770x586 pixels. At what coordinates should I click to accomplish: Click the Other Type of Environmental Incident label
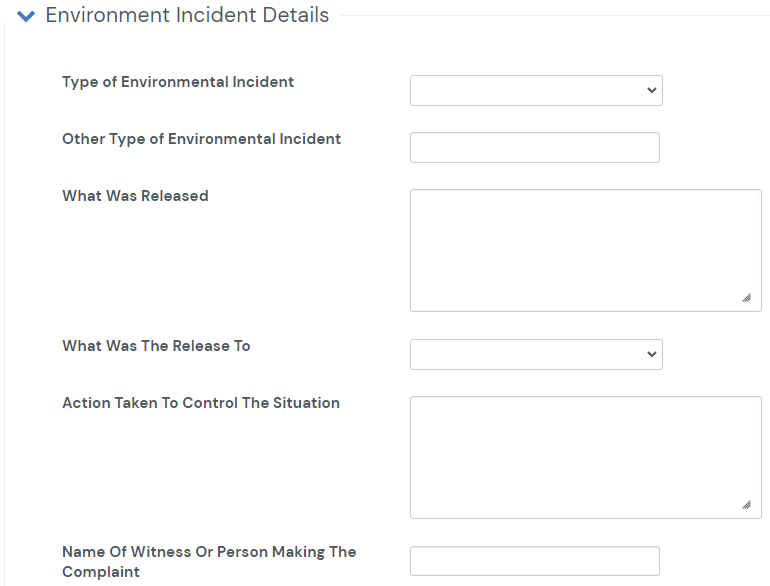tap(201, 139)
